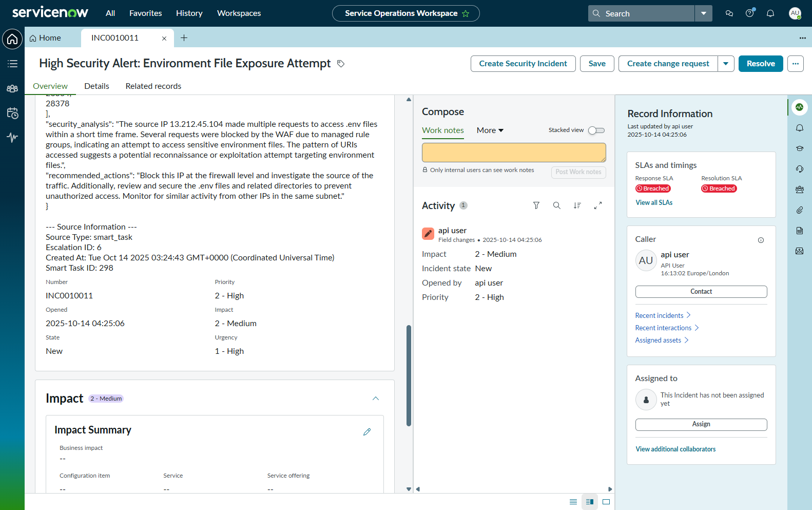Open the notifications bell in top header
The width and height of the screenshot is (812, 510).
770,13
